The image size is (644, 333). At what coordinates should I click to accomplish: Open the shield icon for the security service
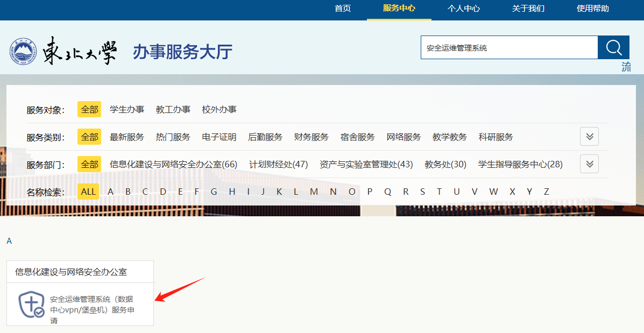[x=31, y=305]
